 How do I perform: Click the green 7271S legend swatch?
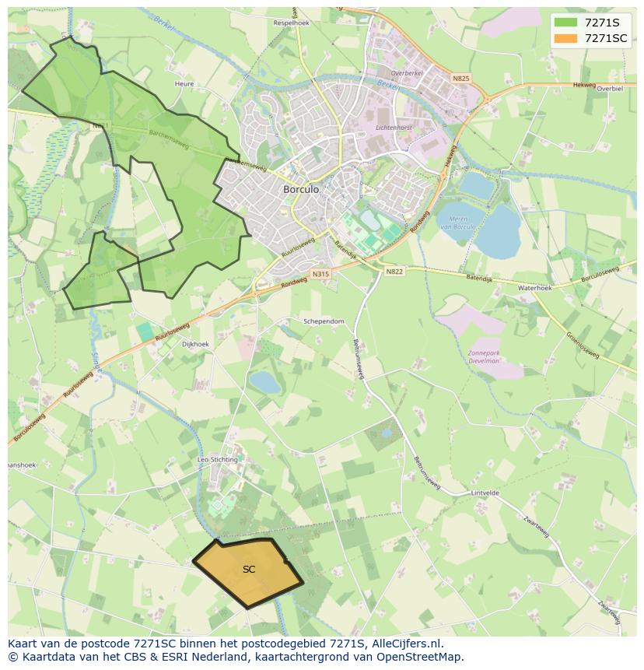coord(566,23)
